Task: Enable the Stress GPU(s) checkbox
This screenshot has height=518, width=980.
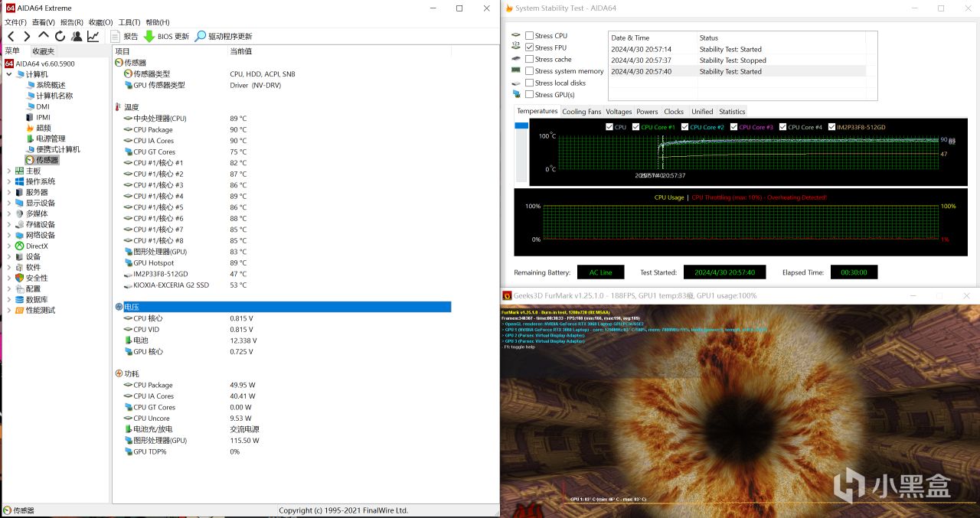Action: pos(529,95)
